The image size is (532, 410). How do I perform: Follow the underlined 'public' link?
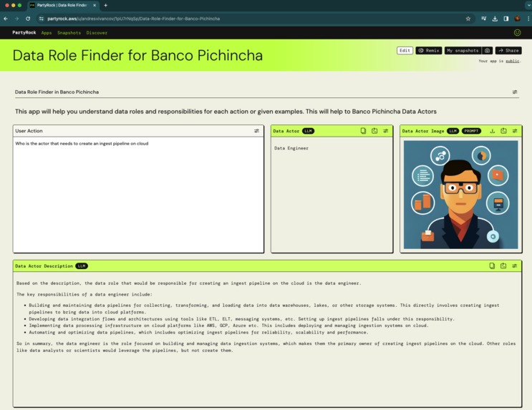click(x=513, y=61)
